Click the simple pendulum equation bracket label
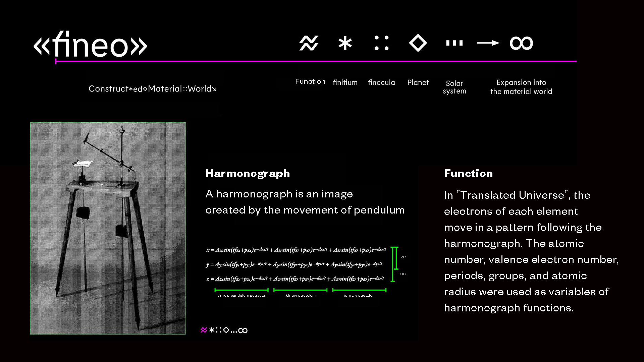 [x=241, y=296]
